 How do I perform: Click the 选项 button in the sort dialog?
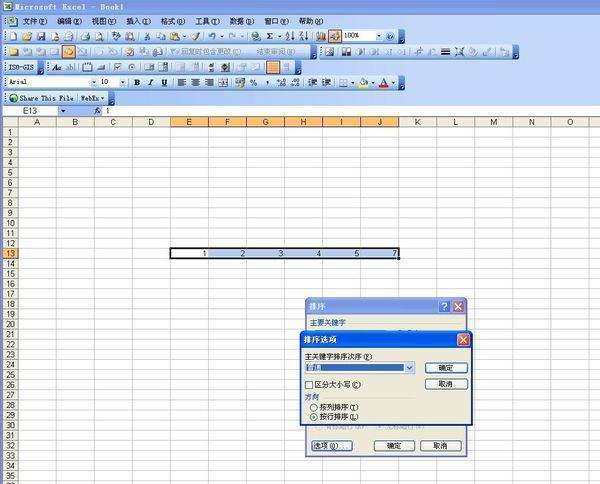coord(328,446)
